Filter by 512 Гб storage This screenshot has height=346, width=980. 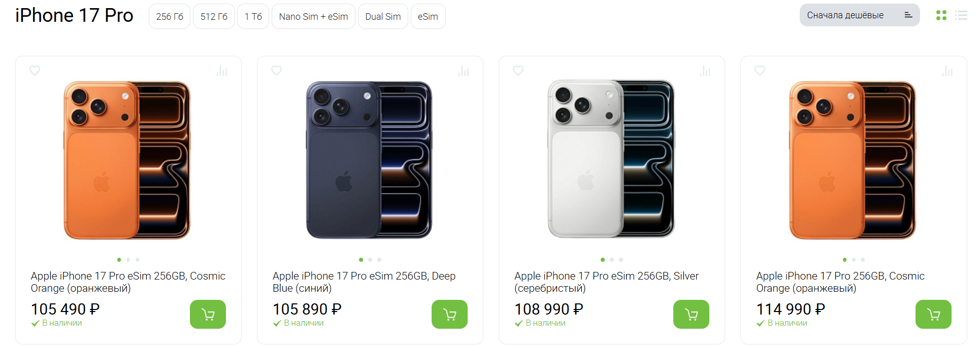coord(214,17)
